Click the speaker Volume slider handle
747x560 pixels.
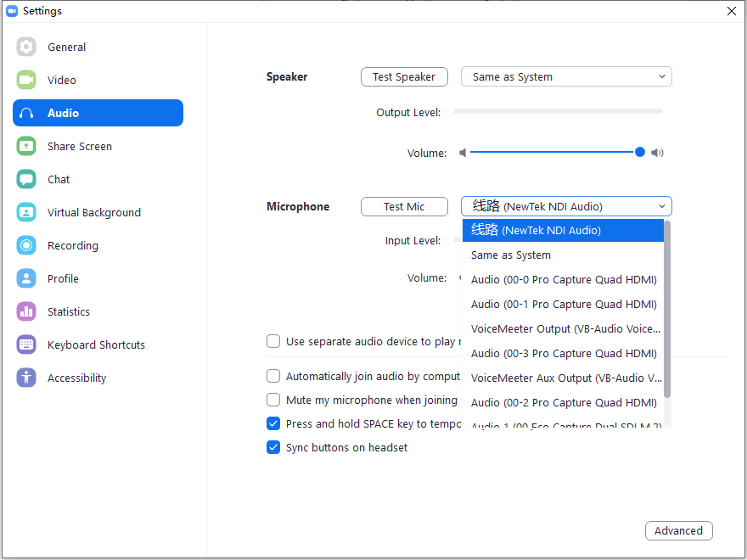640,153
